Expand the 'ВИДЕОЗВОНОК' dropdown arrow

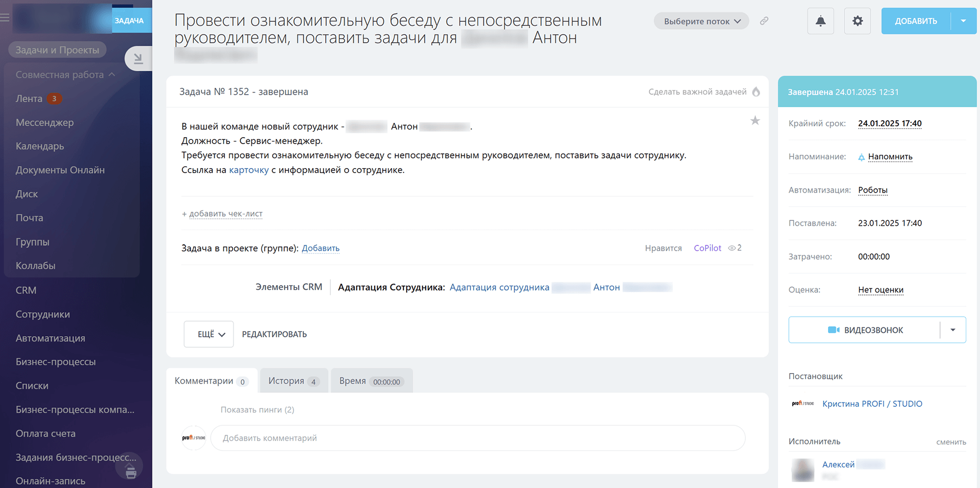point(953,330)
